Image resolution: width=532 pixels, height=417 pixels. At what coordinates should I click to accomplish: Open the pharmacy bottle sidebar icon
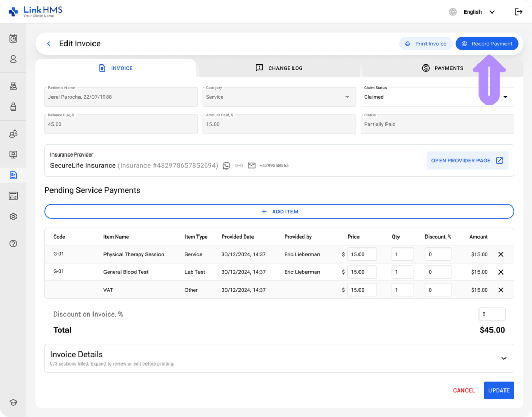point(13,107)
